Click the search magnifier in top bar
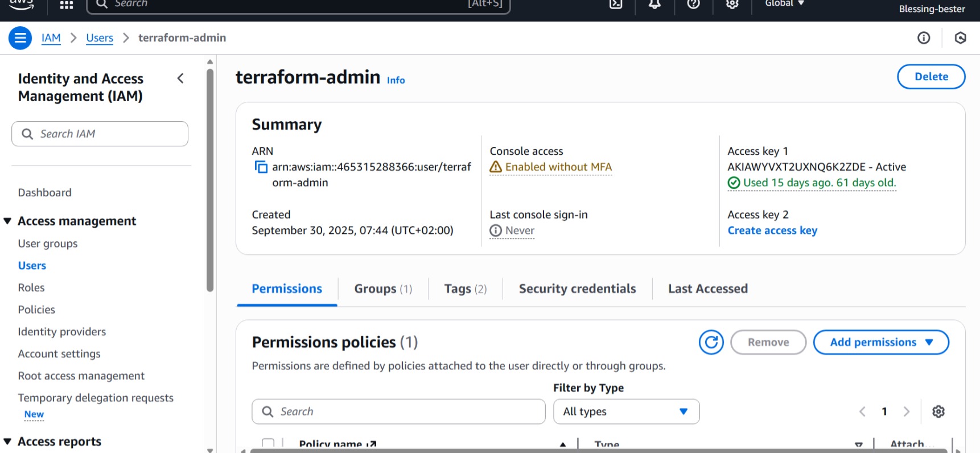The image size is (980, 453). tap(102, 4)
